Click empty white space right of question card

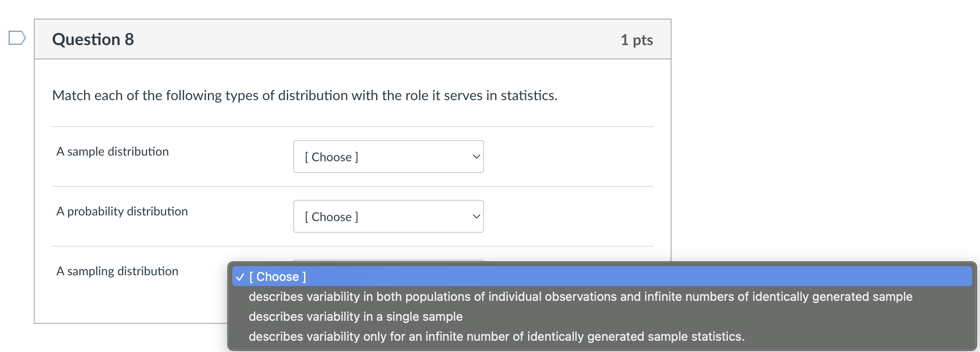[823, 130]
